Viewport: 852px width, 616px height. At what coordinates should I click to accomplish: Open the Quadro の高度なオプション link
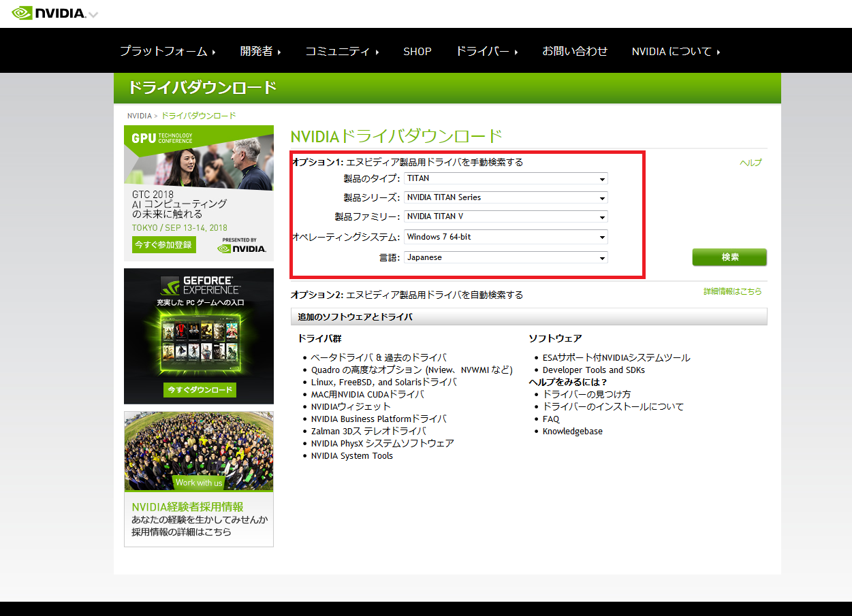pos(411,370)
